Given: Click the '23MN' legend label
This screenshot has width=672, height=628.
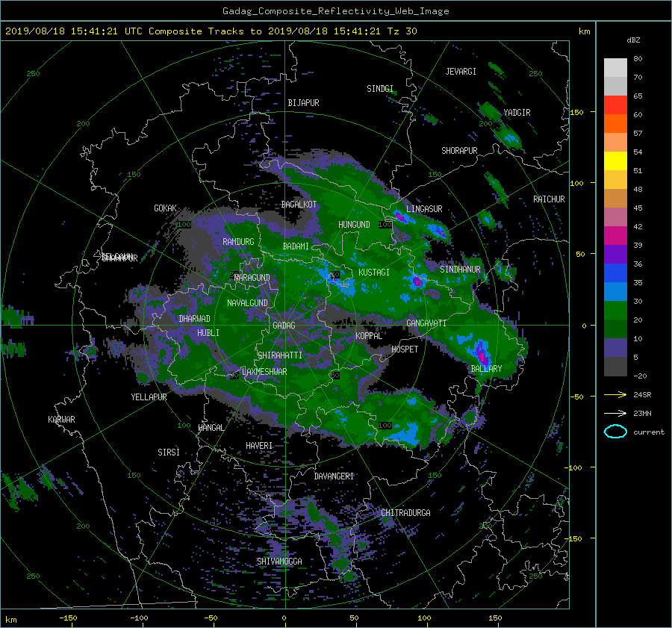Looking at the screenshot, I should click(642, 413).
